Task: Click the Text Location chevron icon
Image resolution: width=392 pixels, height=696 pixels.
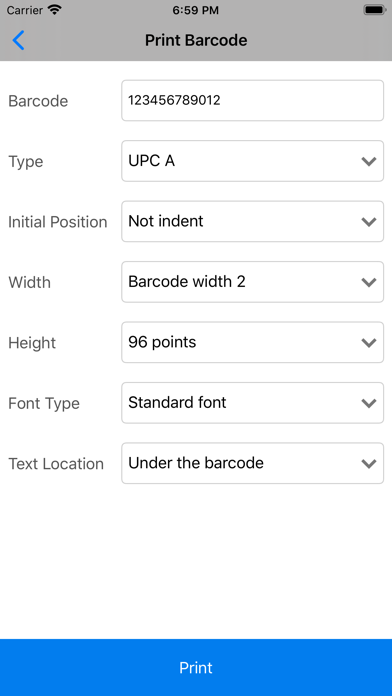Action: (369, 463)
